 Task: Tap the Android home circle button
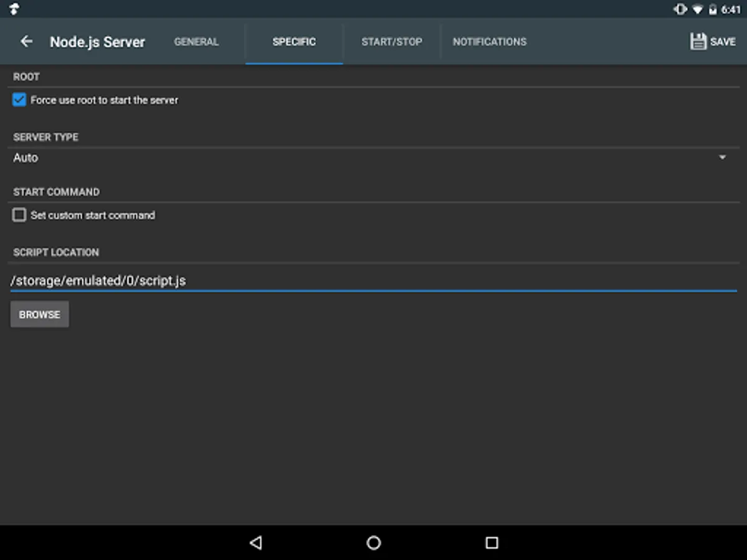tap(374, 543)
